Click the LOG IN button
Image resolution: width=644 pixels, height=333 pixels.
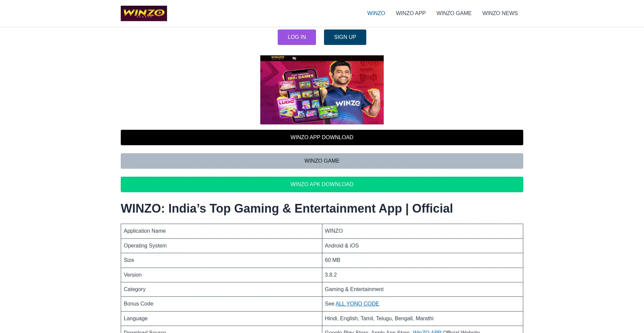(x=297, y=37)
